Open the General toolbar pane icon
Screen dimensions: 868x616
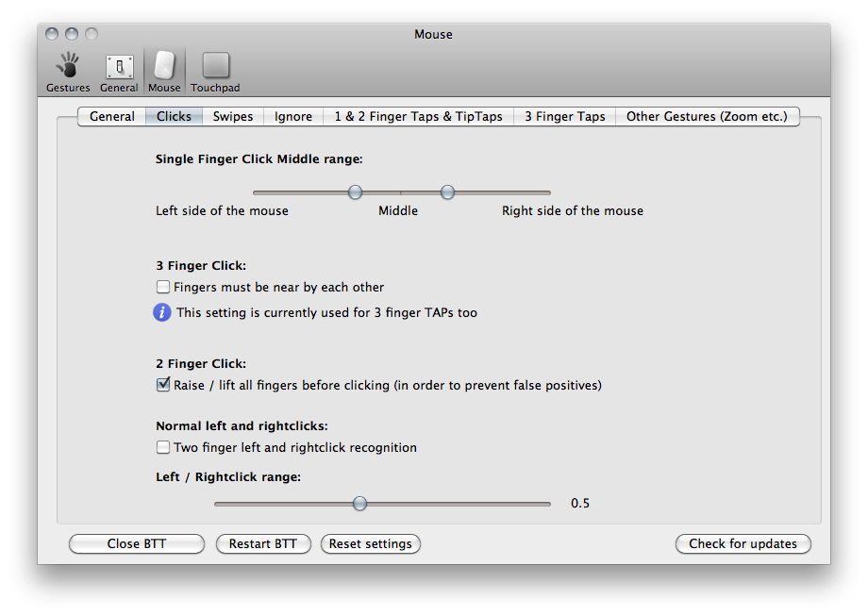tap(119, 72)
